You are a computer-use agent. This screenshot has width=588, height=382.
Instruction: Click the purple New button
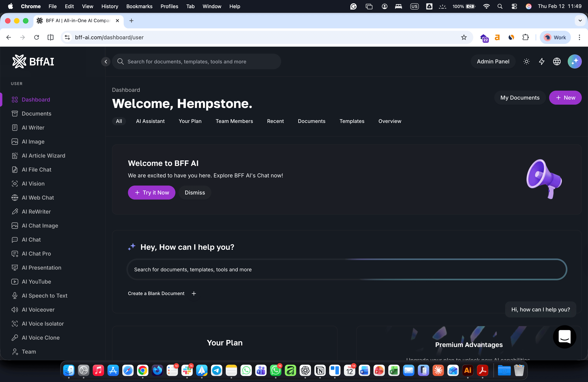[565, 98]
